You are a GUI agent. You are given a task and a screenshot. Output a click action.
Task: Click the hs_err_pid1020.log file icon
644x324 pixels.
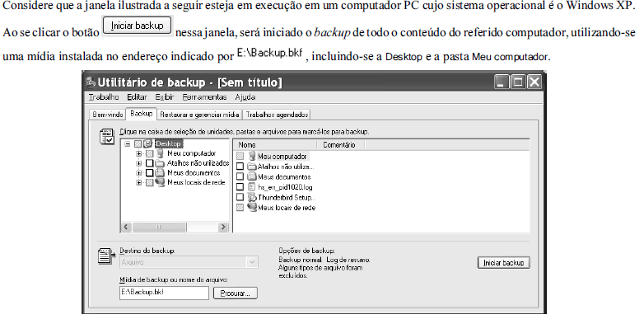(252, 187)
